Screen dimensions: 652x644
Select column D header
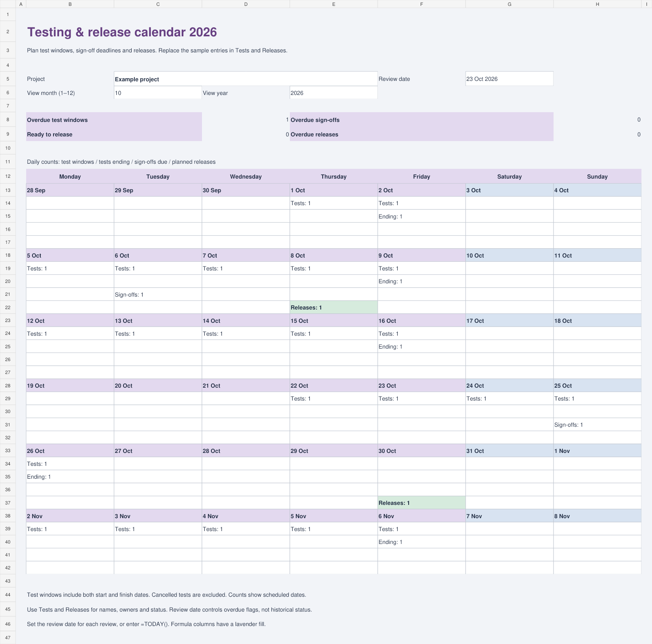point(246,4)
